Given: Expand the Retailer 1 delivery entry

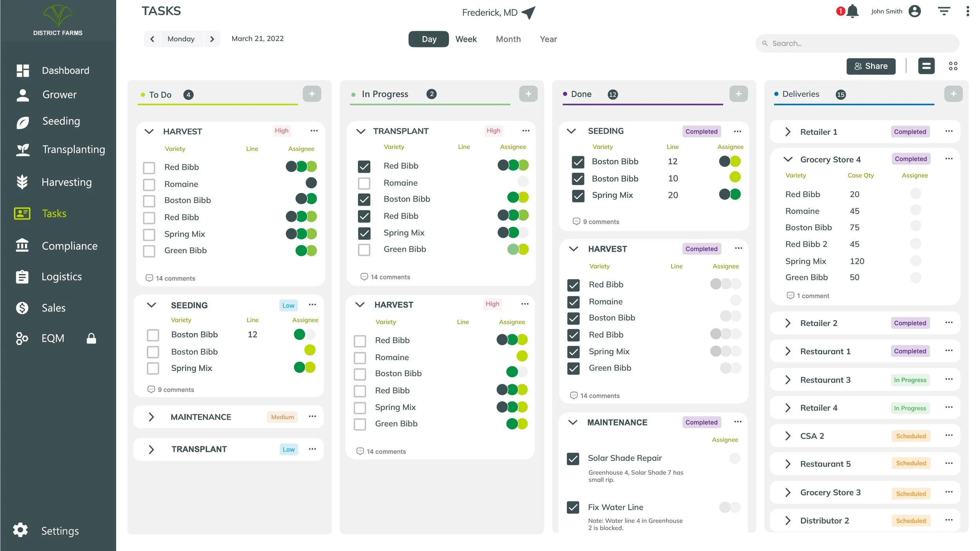Looking at the screenshot, I should [x=788, y=132].
